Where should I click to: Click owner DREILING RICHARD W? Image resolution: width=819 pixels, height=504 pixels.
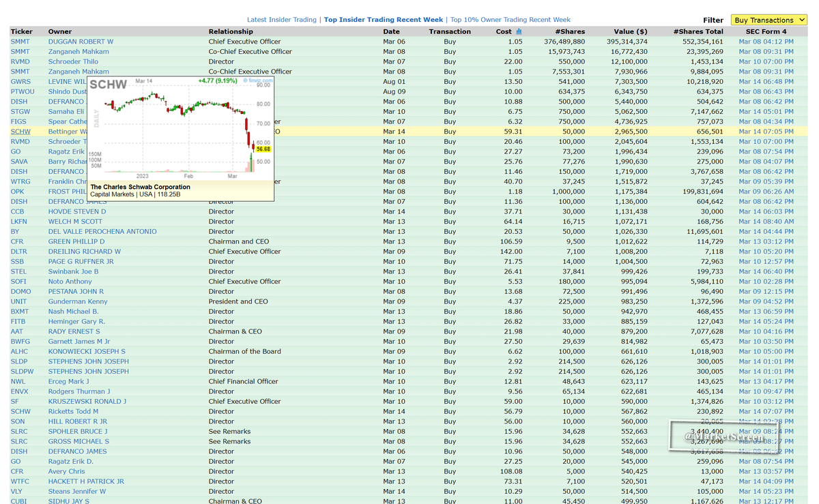pyautogui.click(x=84, y=252)
